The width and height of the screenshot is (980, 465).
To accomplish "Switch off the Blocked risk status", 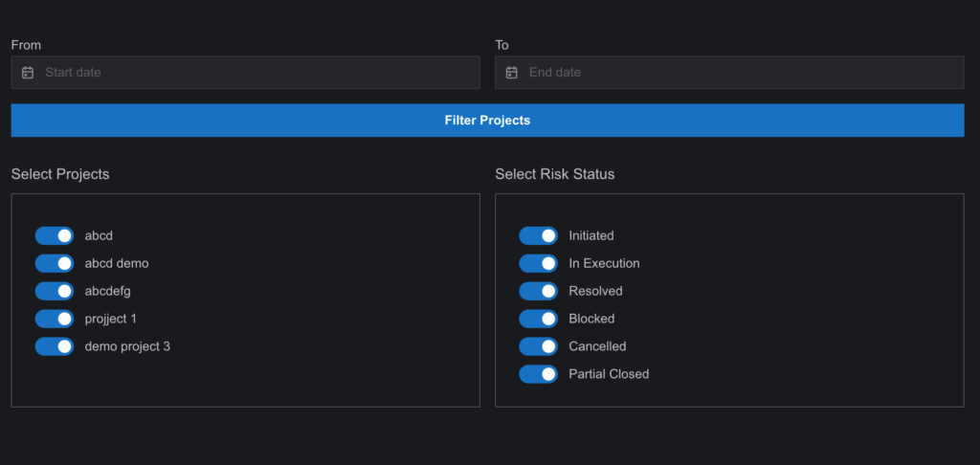I will coord(538,318).
